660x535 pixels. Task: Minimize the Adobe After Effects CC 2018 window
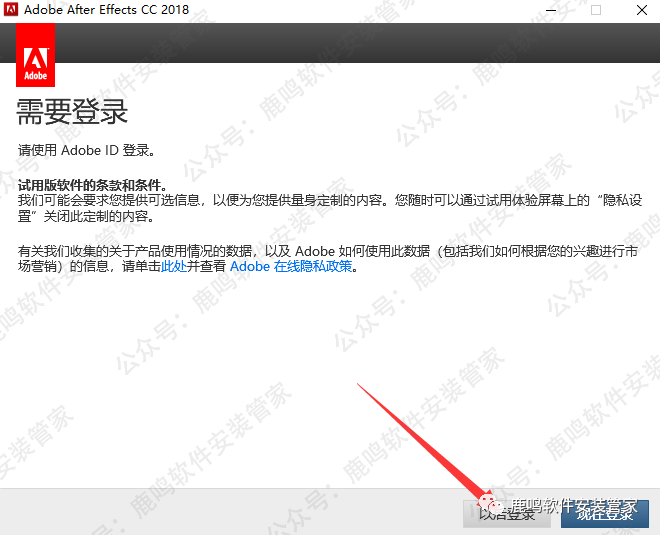[551, 10]
